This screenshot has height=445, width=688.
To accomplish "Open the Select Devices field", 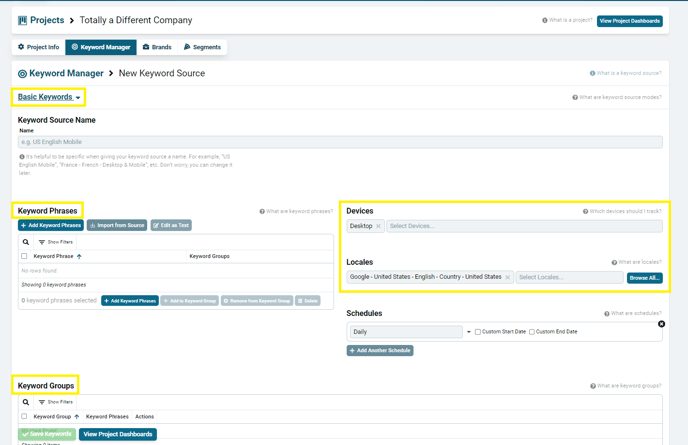I will click(524, 226).
